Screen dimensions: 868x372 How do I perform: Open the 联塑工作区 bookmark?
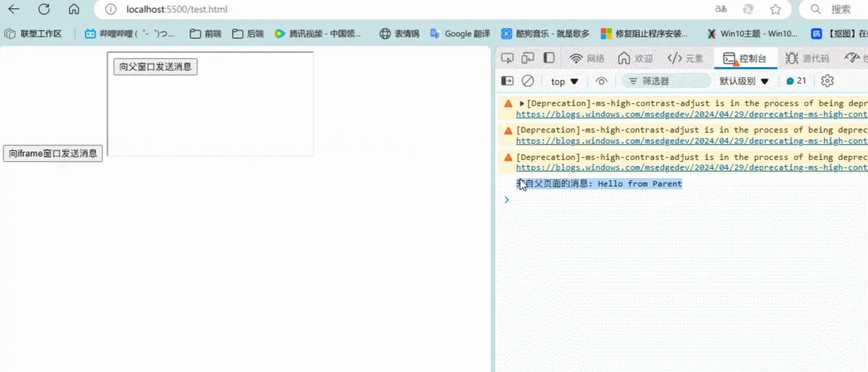[33, 33]
